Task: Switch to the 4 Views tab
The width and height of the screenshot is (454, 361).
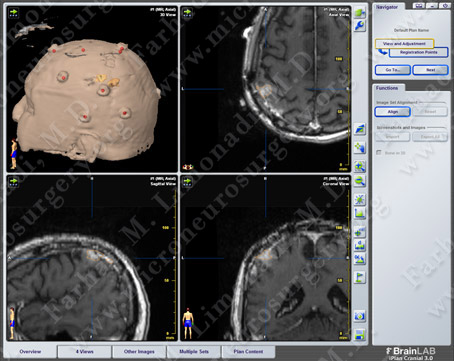Action: (84, 351)
